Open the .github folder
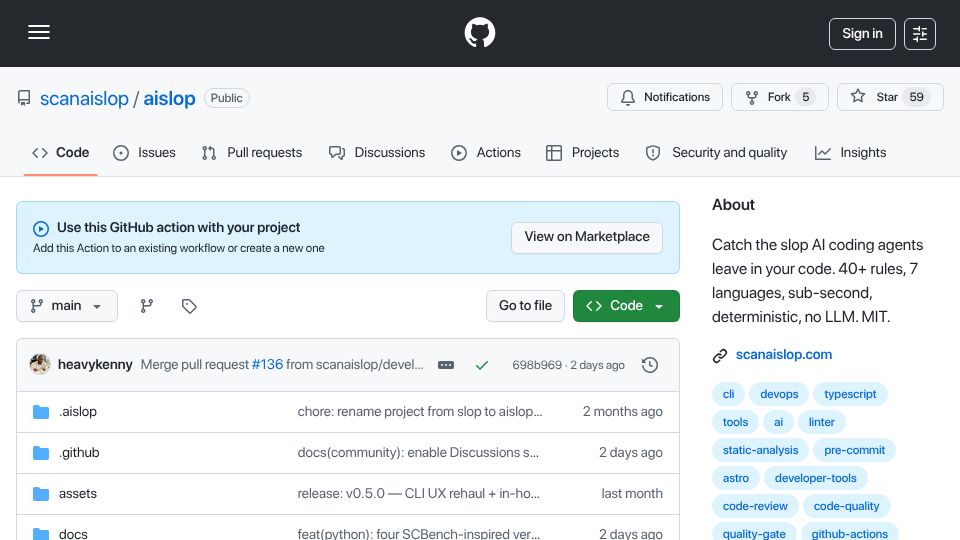The height and width of the screenshot is (540, 960). tap(79, 452)
